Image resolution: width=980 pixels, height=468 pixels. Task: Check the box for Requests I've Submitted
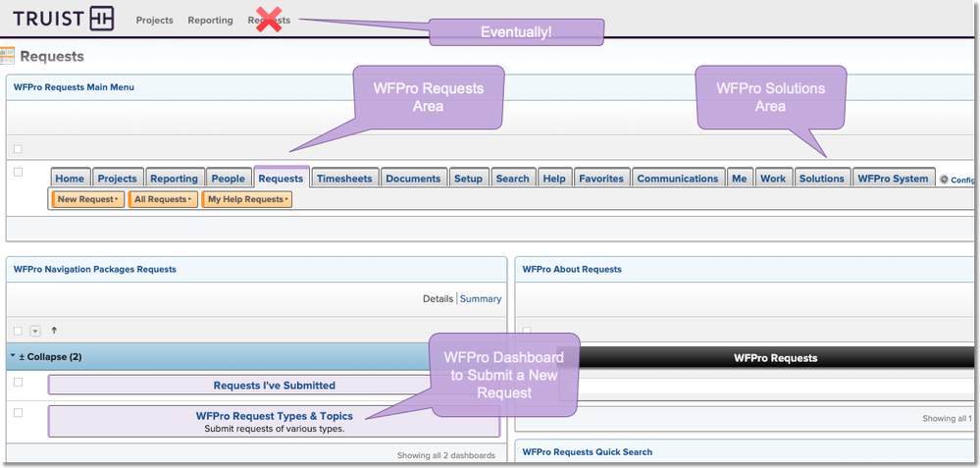[18, 382]
